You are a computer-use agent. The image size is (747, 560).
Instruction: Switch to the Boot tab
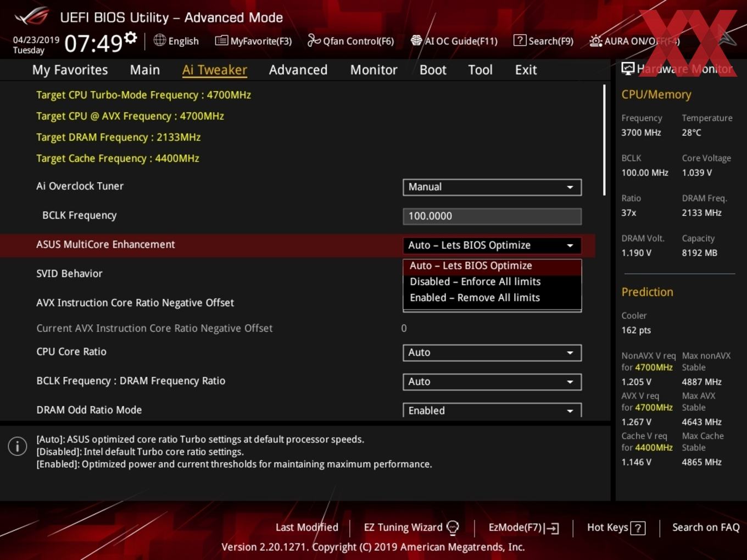[433, 70]
